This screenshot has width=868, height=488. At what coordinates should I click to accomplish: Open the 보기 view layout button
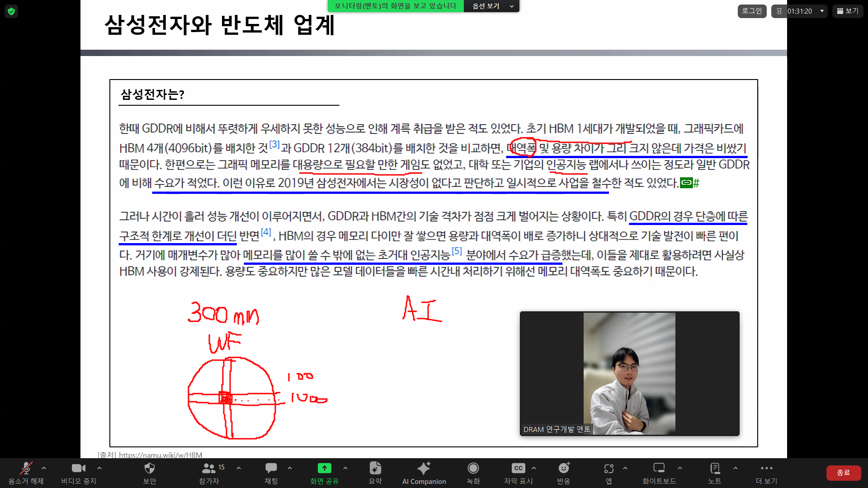coord(848,11)
